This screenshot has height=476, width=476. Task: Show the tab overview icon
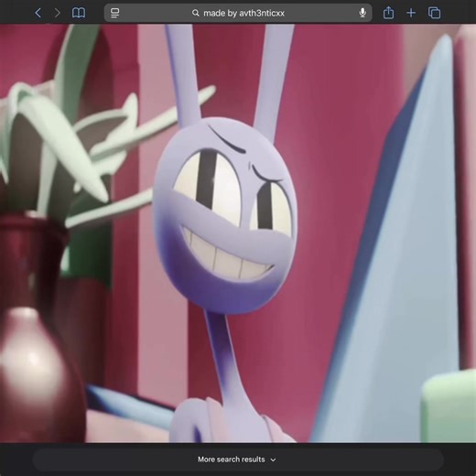click(x=434, y=13)
